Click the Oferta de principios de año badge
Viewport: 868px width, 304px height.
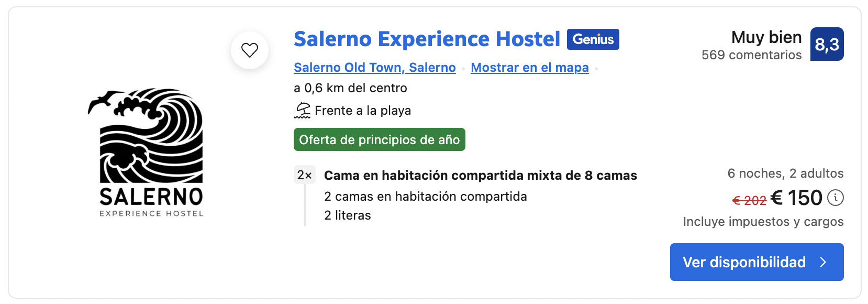pyautogui.click(x=379, y=140)
